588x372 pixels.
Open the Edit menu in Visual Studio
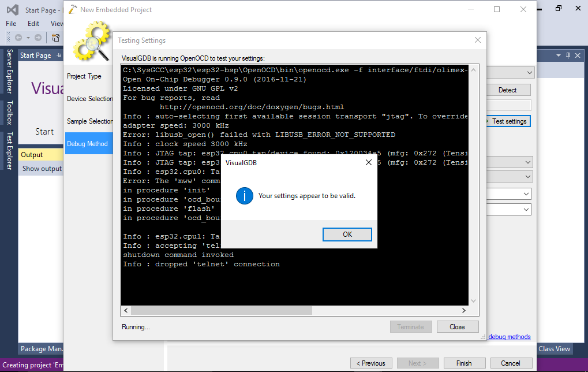tap(33, 23)
